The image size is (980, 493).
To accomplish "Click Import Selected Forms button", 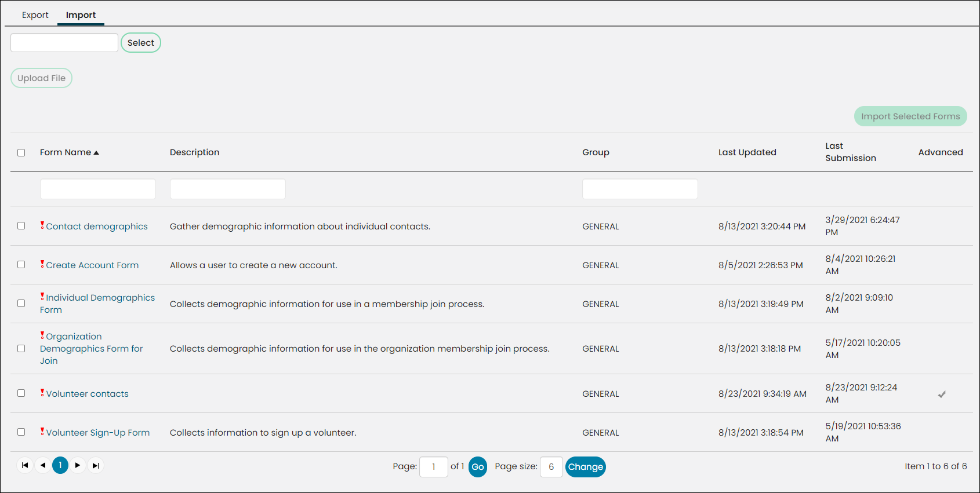I will pyautogui.click(x=910, y=116).
